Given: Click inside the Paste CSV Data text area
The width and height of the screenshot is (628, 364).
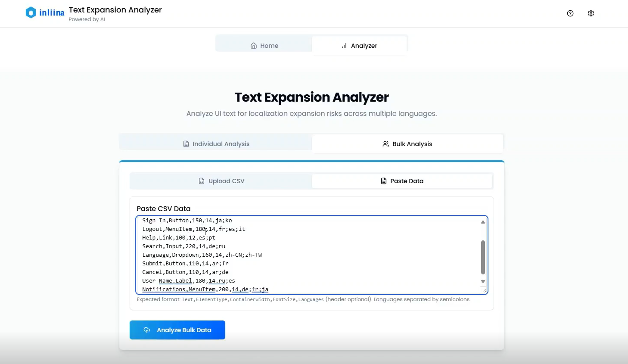Looking at the screenshot, I should pos(302,254).
